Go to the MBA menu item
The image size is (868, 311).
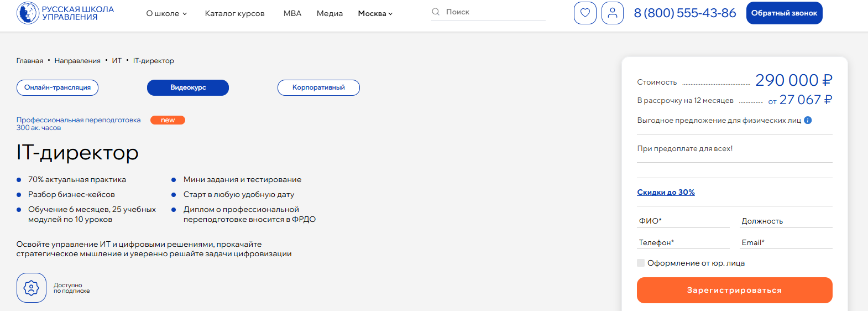click(292, 13)
